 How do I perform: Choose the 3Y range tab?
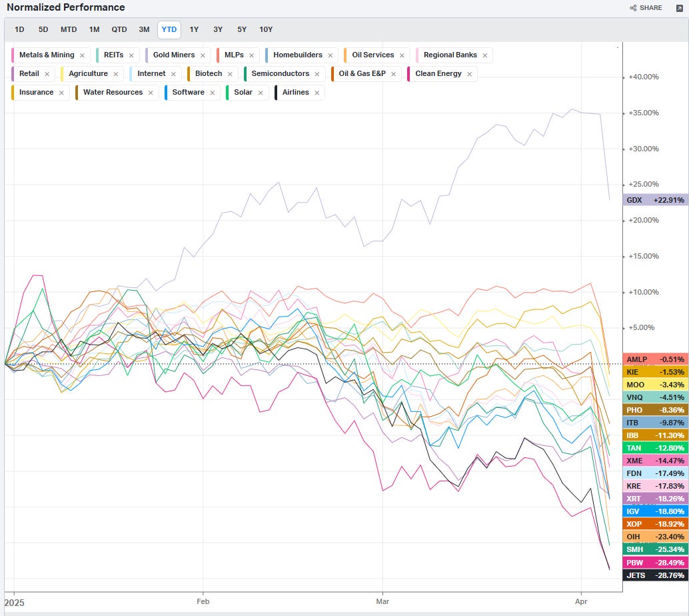point(218,29)
